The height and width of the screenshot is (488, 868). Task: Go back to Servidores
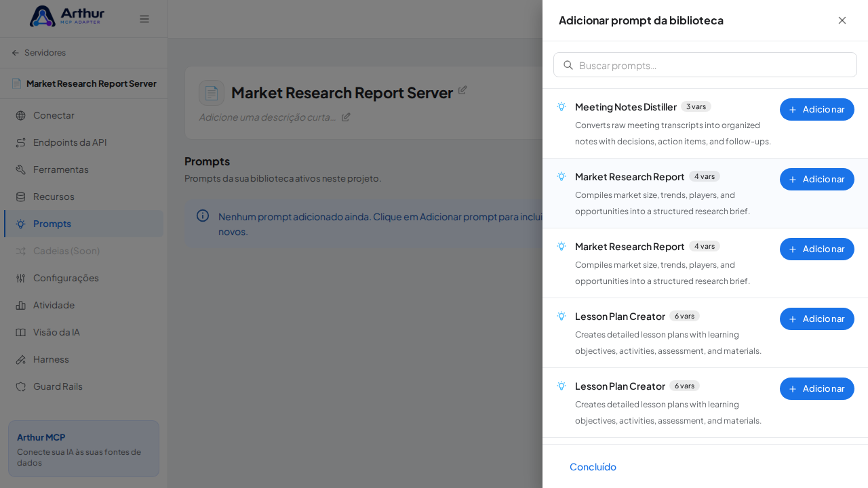click(x=39, y=53)
